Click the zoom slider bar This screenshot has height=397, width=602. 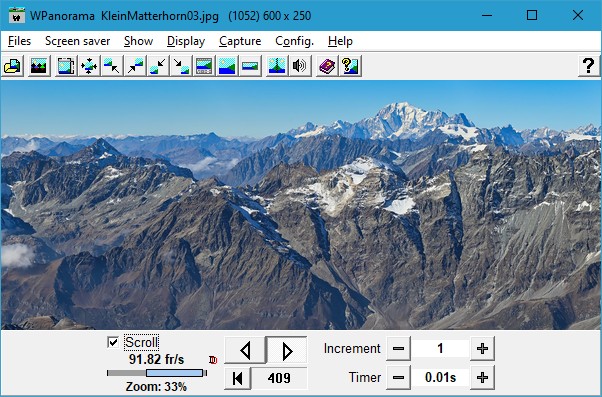coord(157,373)
